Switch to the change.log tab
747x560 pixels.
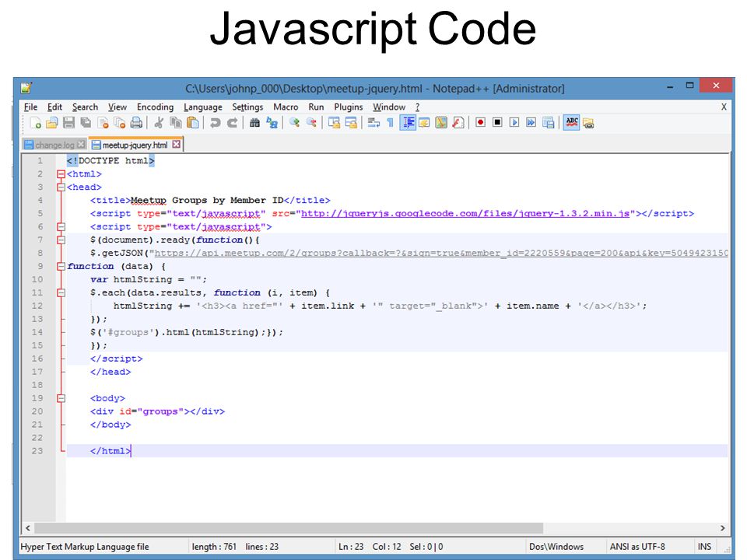pyautogui.click(x=54, y=145)
